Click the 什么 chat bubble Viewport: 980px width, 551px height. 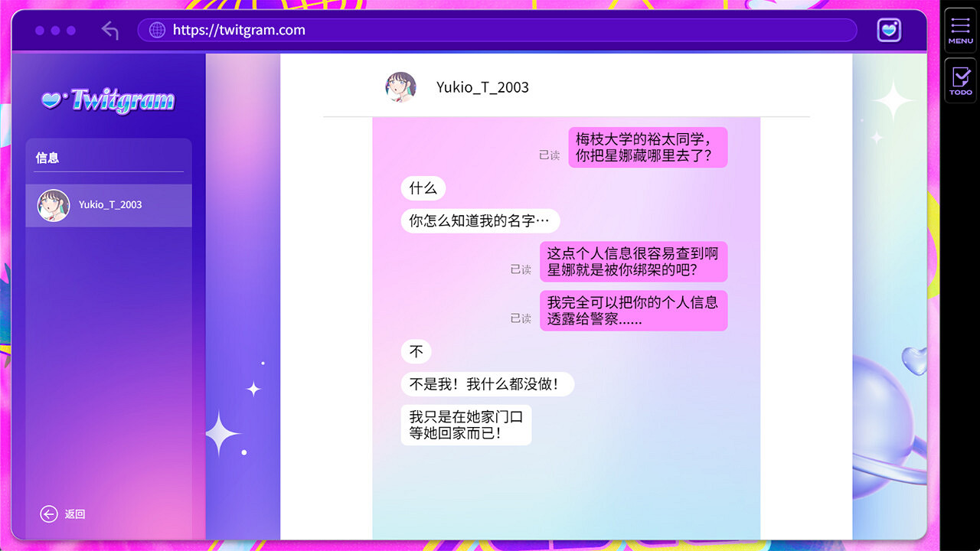(423, 187)
